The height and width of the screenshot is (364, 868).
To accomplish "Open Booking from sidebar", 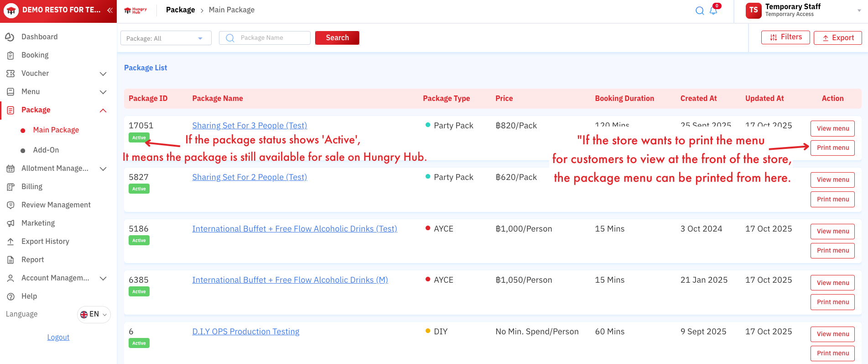I will (35, 55).
